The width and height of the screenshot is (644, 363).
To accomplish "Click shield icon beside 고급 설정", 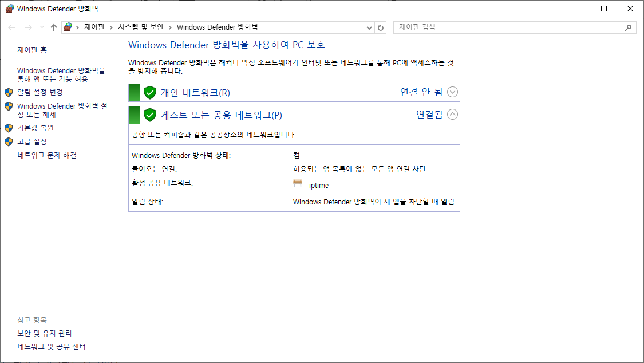I will tap(9, 141).
